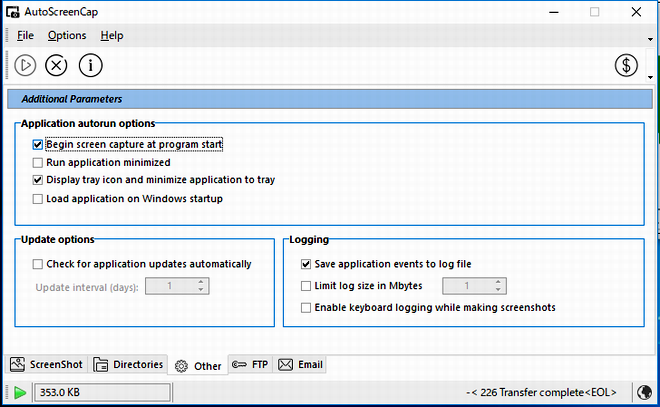This screenshot has width=660, height=407.
Task: Enable Check for application updates automatically
Action: [x=37, y=264]
